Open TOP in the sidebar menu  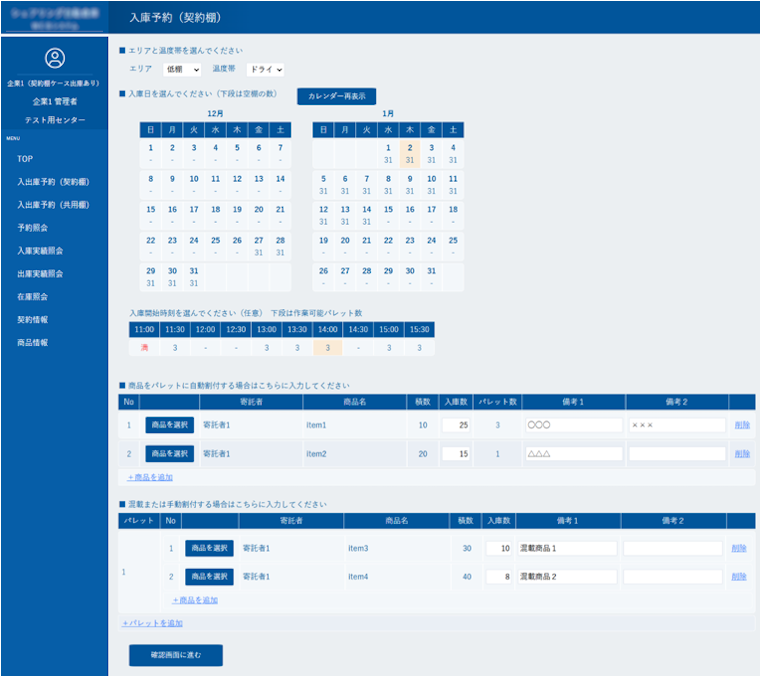[x=25, y=159]
